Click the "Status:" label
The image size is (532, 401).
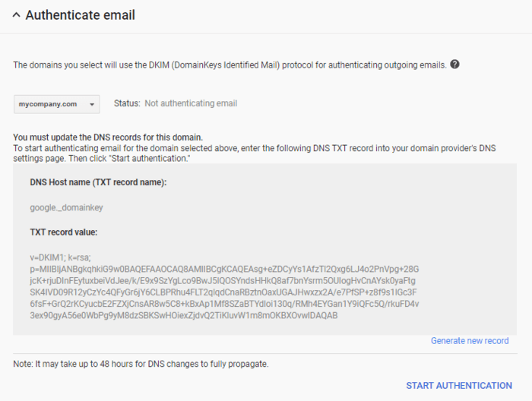coord(127,103)
